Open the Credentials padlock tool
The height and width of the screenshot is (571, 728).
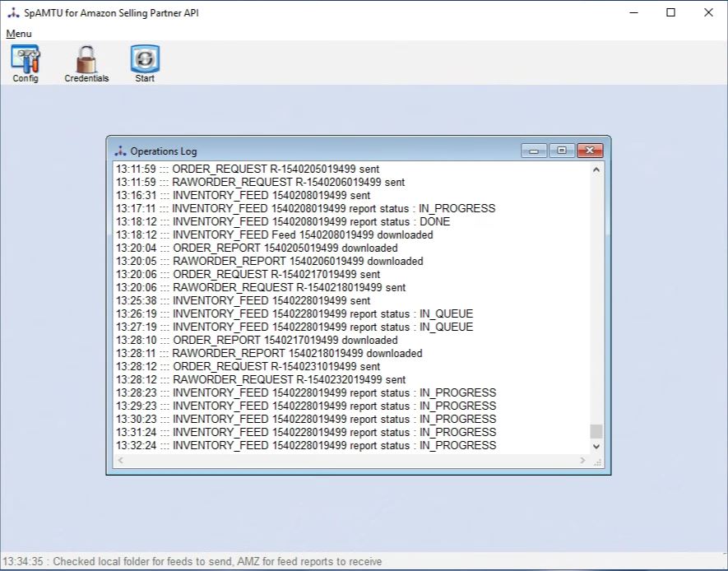tap(86, 63)
